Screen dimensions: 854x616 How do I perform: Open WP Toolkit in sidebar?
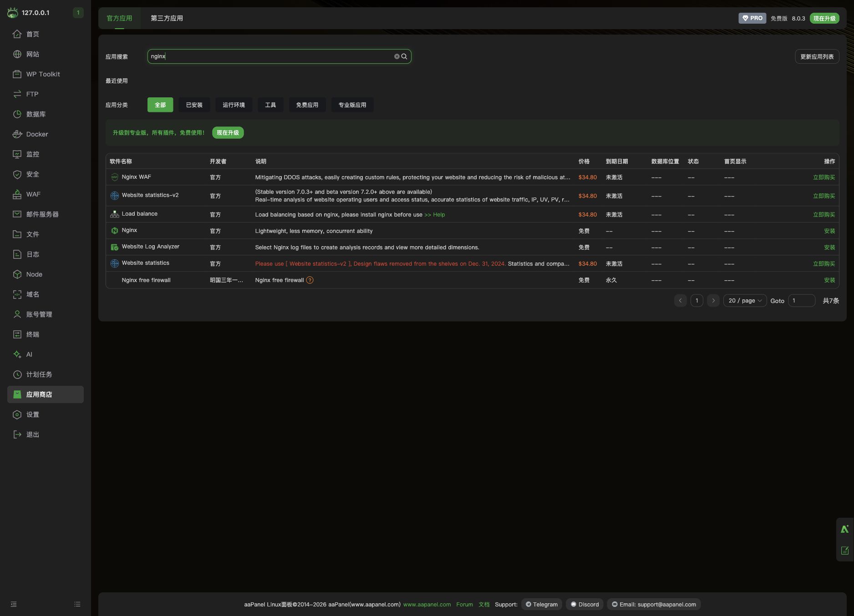click(x=45, y=74)
